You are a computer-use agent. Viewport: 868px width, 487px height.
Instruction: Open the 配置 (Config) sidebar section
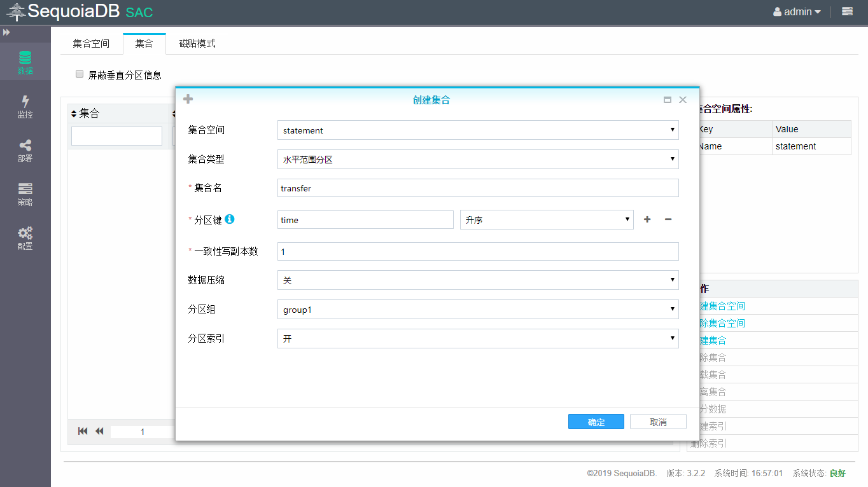click(x=25, y=238)
